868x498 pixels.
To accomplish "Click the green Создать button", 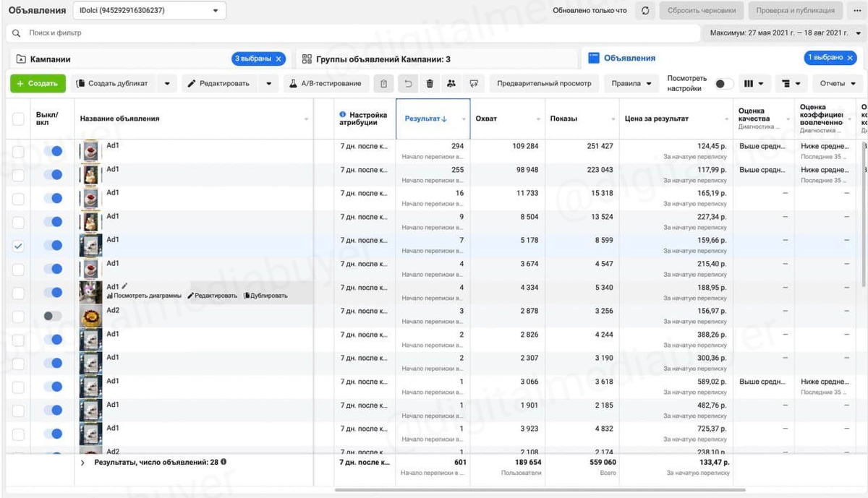I will tap(38, 84).
